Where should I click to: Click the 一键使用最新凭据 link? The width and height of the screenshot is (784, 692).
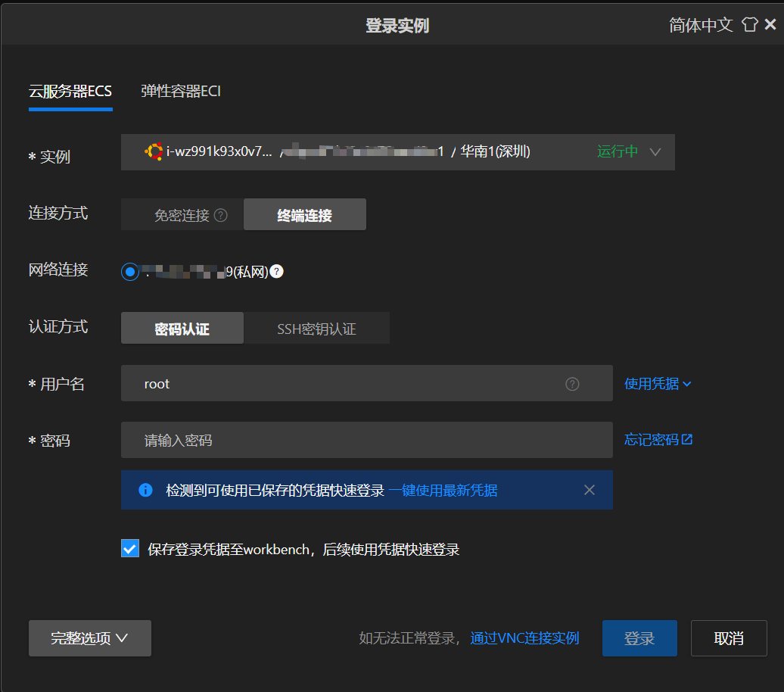click(x=443, y=491)
